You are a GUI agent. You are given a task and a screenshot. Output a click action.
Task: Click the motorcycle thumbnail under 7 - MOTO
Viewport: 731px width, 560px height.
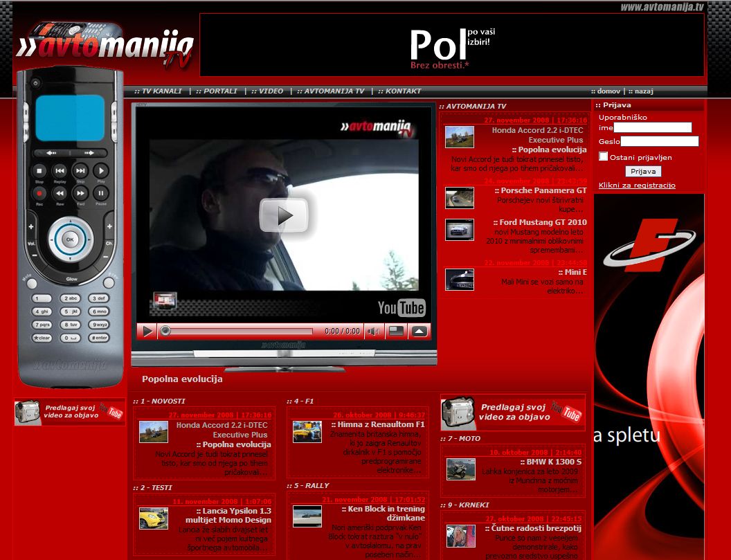click(460, 469)
